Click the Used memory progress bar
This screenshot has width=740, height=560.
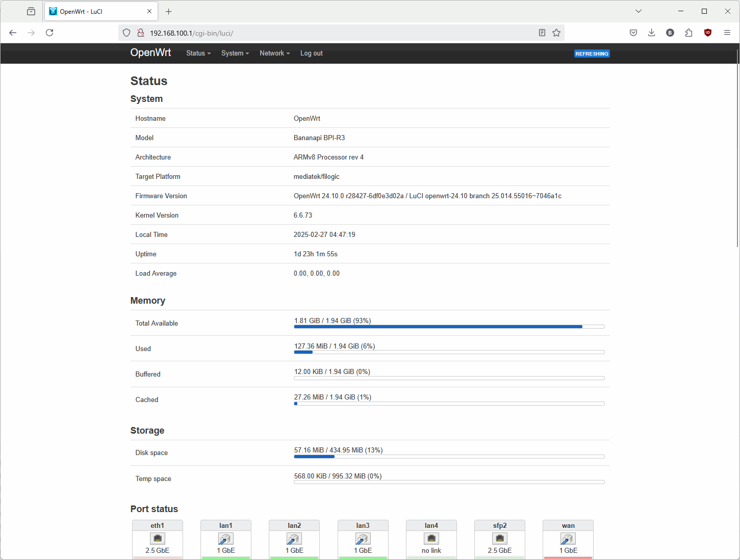pyautogui.click(x=449, y=352)
